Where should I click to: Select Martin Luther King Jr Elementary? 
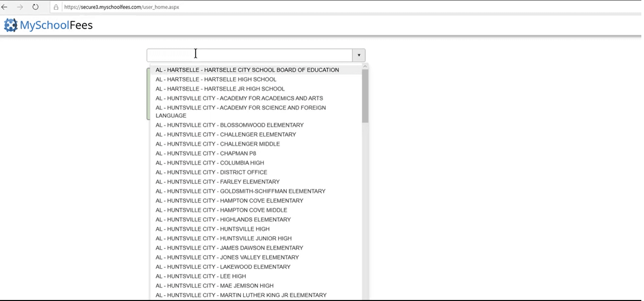pyautogui.click(x=256, y=295)
